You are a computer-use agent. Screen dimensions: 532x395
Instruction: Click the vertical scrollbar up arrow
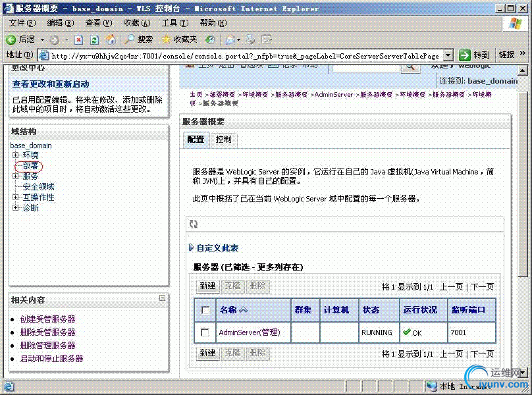click(x=523, y=70)
